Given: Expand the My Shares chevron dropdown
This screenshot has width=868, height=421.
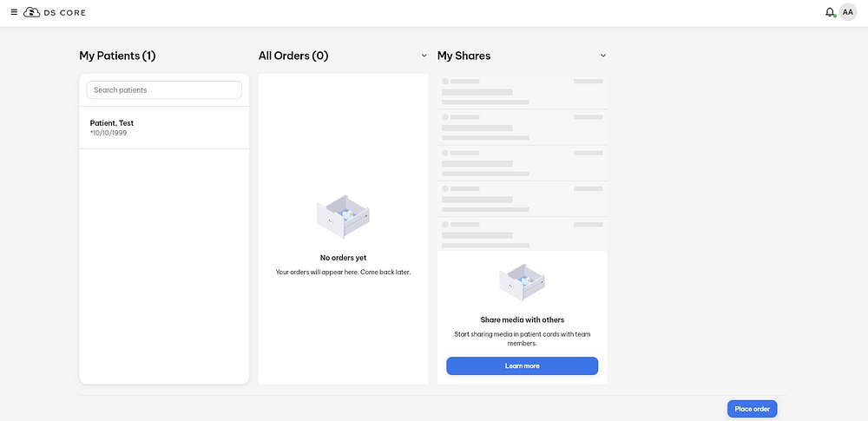Looking at the screenshot, I should pyautogui.click(x=603, y=56).
